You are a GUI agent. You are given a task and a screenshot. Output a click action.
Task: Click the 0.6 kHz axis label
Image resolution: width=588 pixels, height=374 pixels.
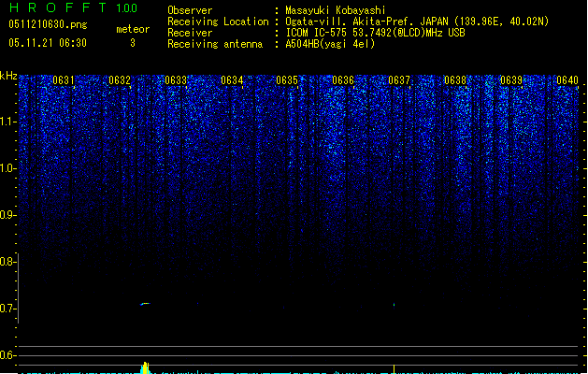click(x=7, y=355)
